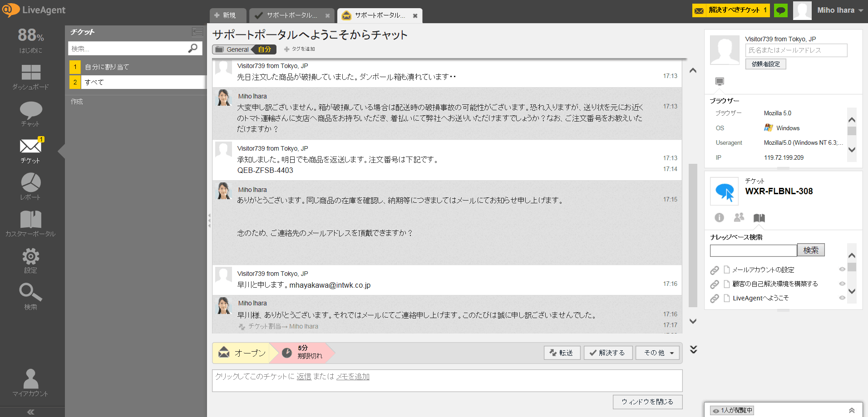Open the ticket info (i) tab icon

pos(719,218)
